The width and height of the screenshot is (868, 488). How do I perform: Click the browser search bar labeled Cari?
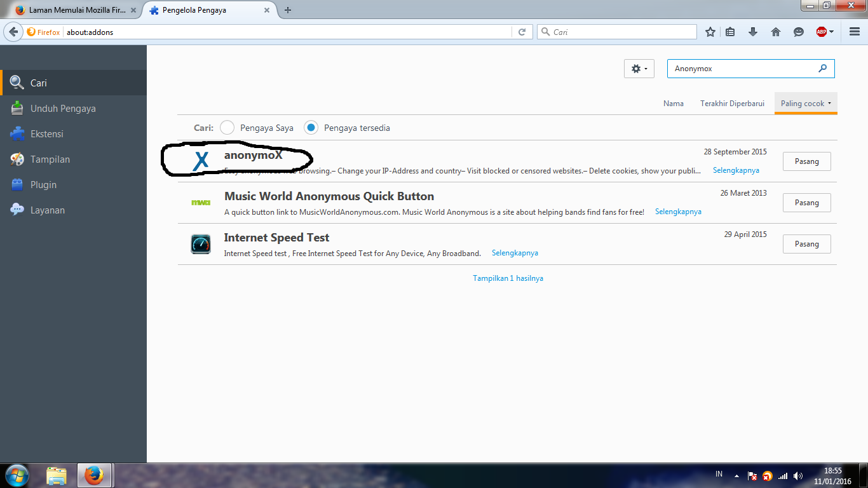pos(617,32)
